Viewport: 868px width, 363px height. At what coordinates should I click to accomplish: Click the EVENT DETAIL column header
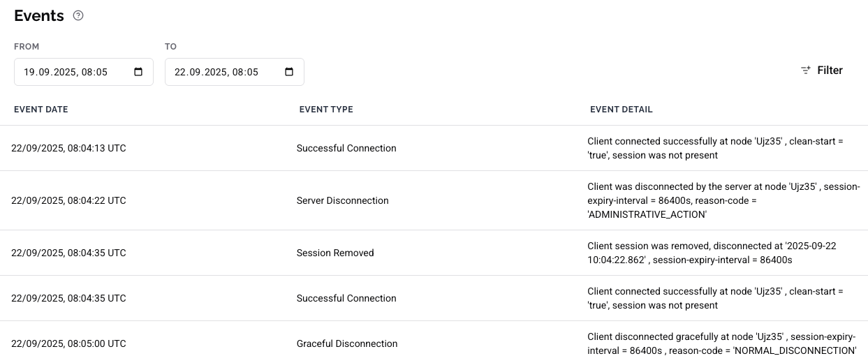[621, 110]
